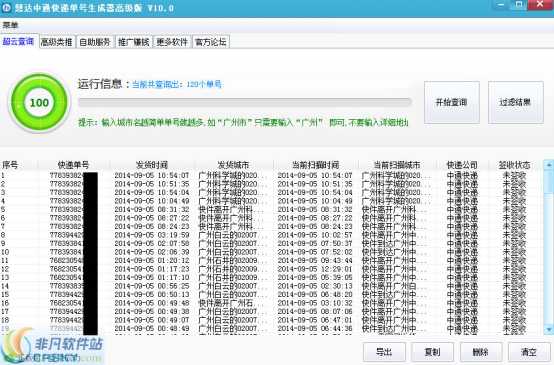
Task: Sort by 发货城市 column header
Action: point(233,165)
